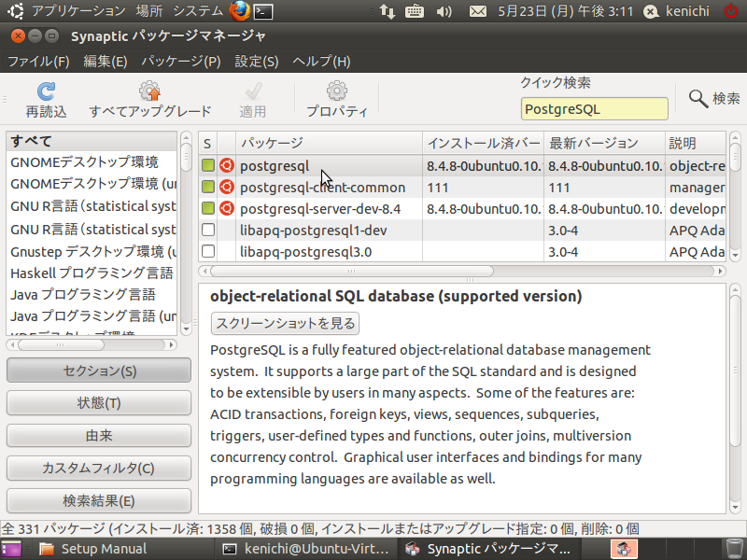Click the Properties (プロパティ) gear icon
This screenshot has height=560, width=747.
[x=337, y=91]
